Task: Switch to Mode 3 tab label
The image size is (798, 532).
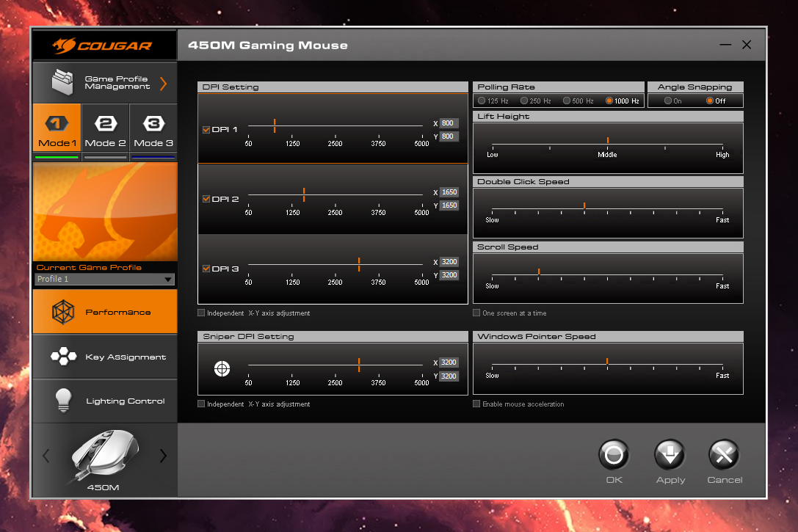Action: 153,143
